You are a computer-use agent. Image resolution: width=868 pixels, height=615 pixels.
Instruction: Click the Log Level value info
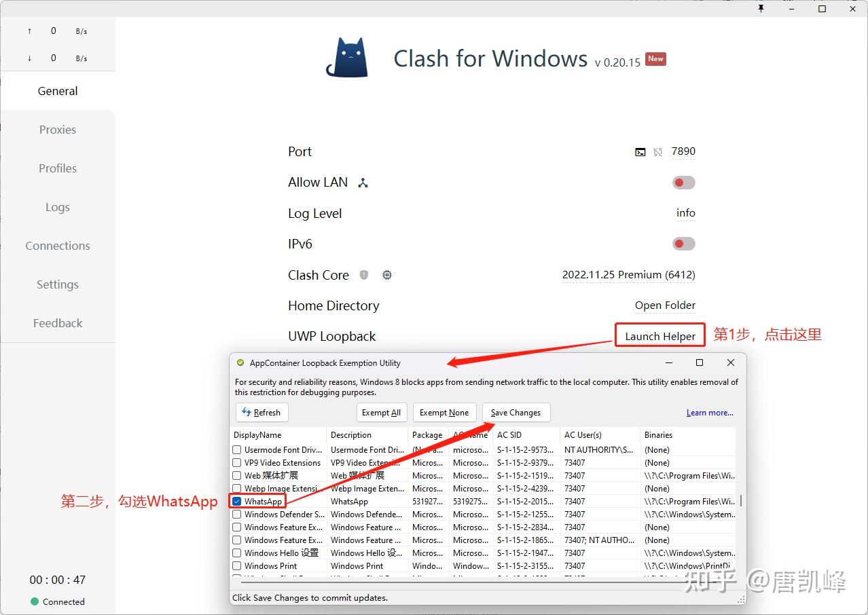click(686, 213)
